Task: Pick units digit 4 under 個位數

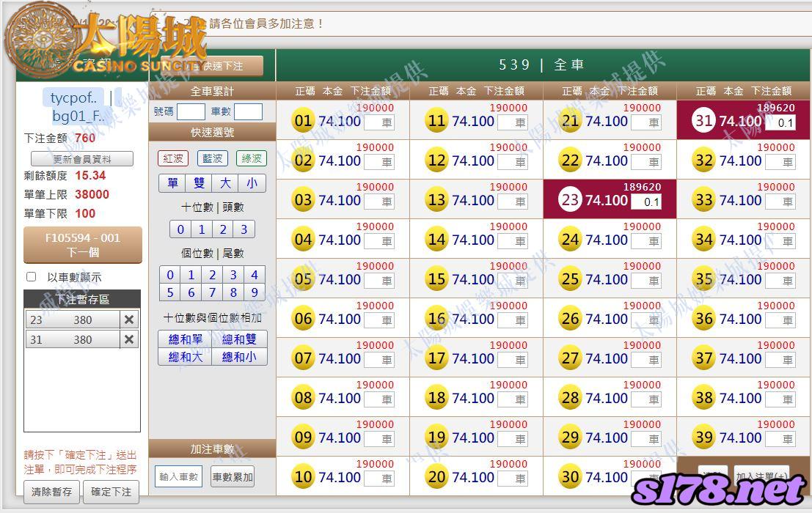Action: coord(255,275)
